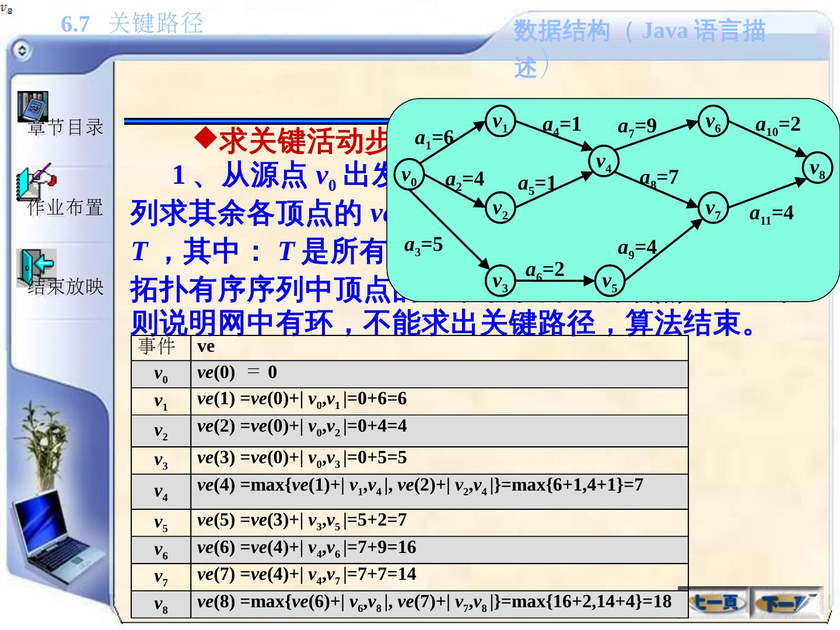Image resolution: width=840 pixels, height=630 pixels.
Task: Go to the previous page with 上一页
Action: [x=716, y=603]
